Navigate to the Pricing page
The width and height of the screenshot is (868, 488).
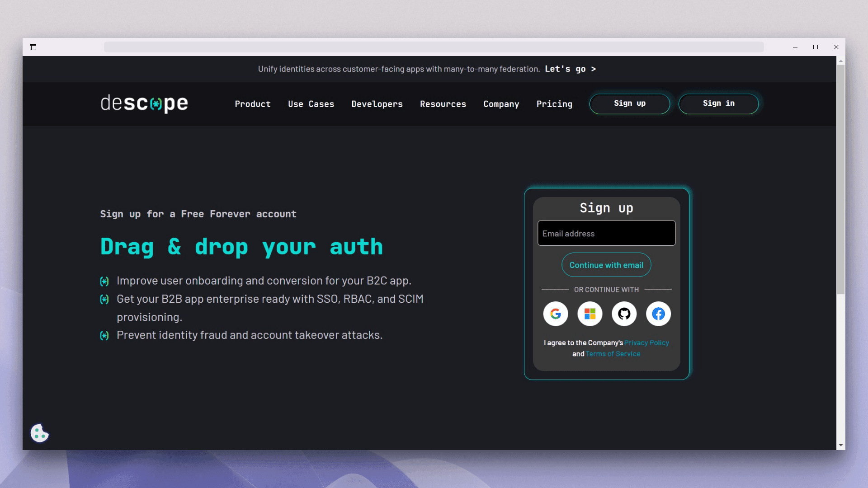point(554,104)
